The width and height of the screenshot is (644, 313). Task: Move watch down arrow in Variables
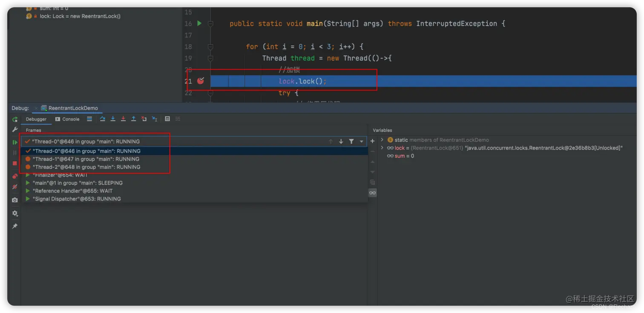(x=372, y=172)
